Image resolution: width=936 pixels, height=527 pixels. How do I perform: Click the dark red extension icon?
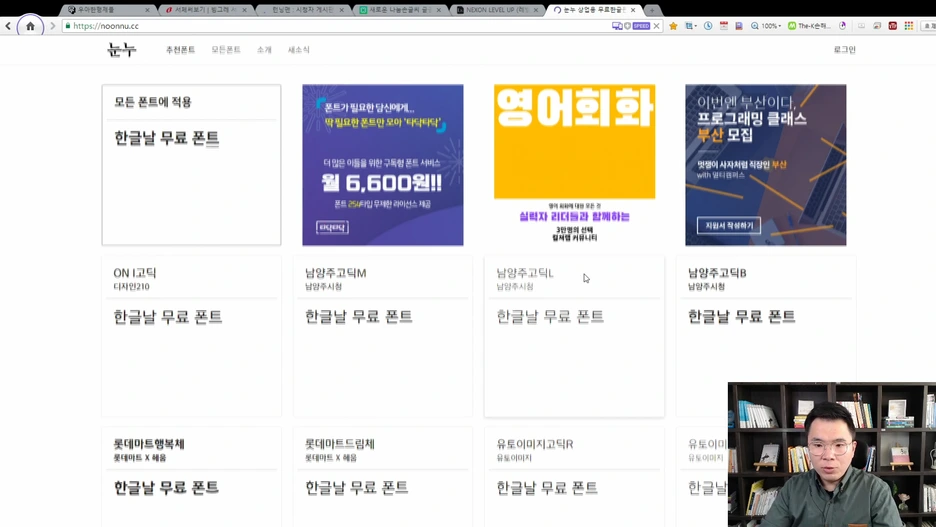tap(892, 26)
